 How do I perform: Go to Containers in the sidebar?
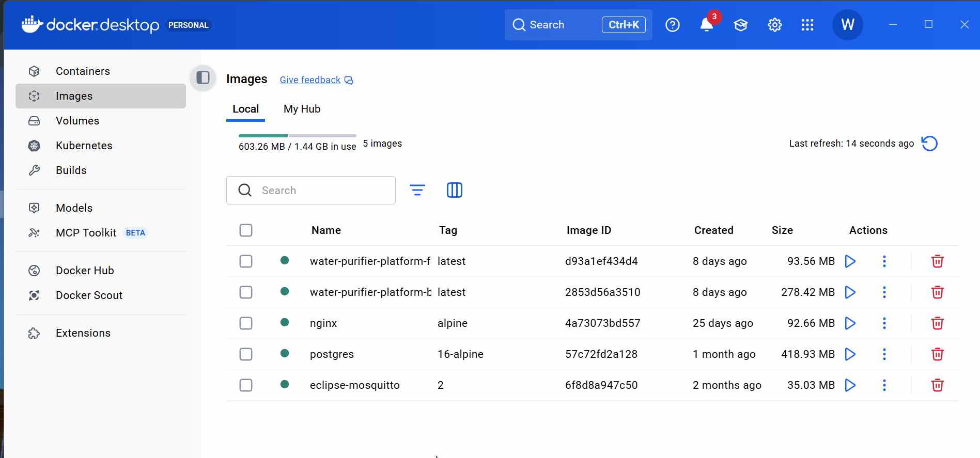101,71
